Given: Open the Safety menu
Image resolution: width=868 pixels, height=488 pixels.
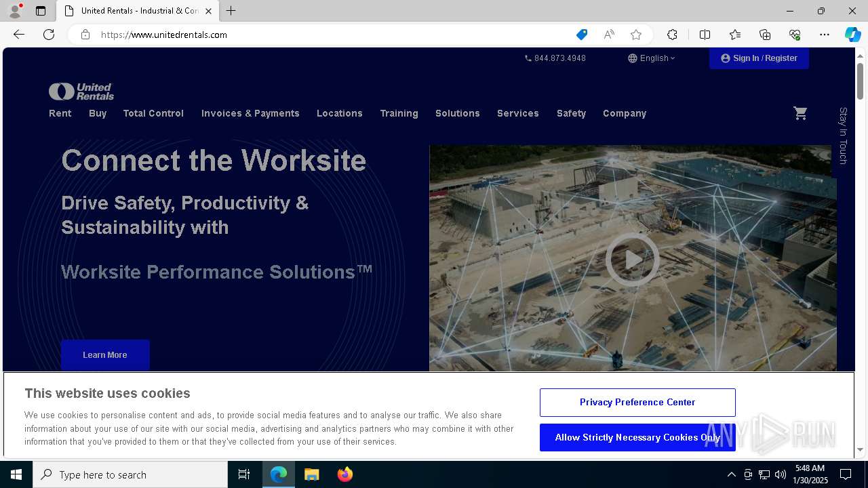Looking at the screenshot, I should click(571, 113).
